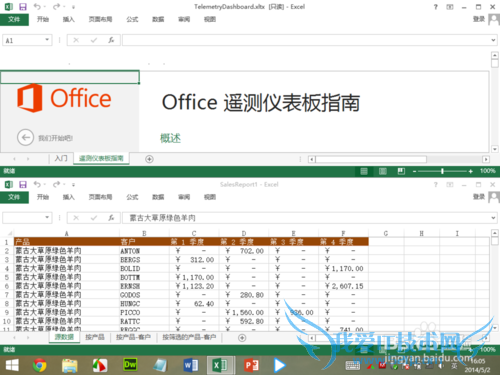
Task: Select the 客户 header cell
Action: coord(144,242)
